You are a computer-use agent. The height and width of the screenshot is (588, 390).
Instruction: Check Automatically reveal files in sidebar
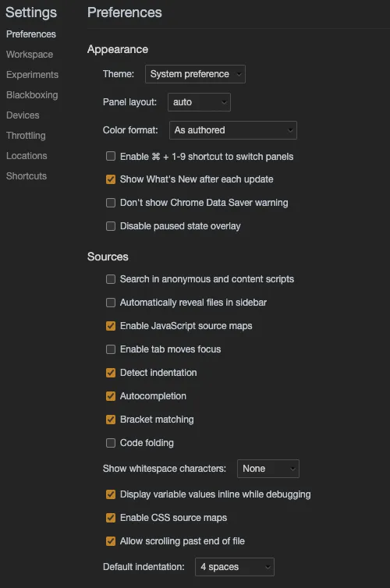(111, 303)
